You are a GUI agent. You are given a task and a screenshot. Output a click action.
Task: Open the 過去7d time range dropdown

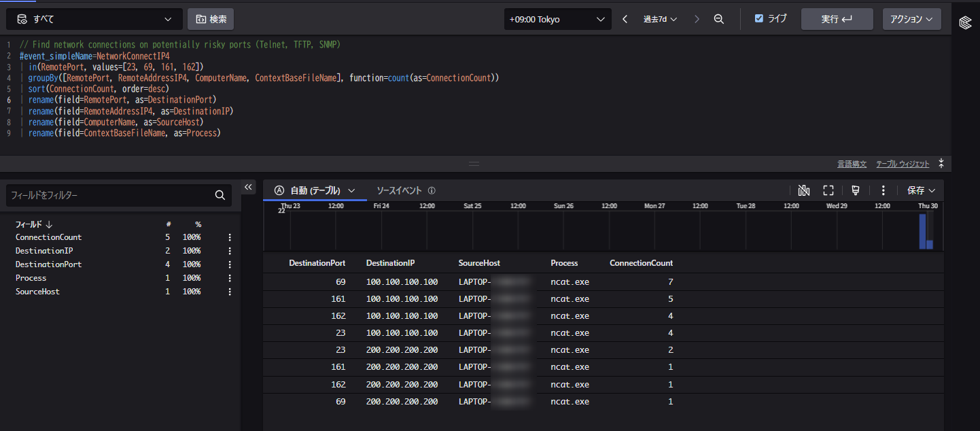click(660, 19)
